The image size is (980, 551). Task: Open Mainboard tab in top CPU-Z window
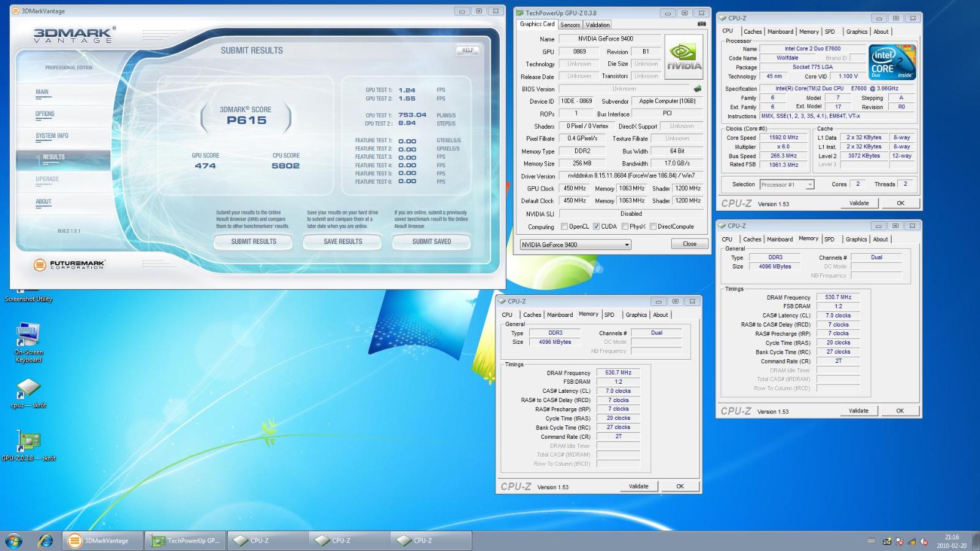click(x=780, y=31)
